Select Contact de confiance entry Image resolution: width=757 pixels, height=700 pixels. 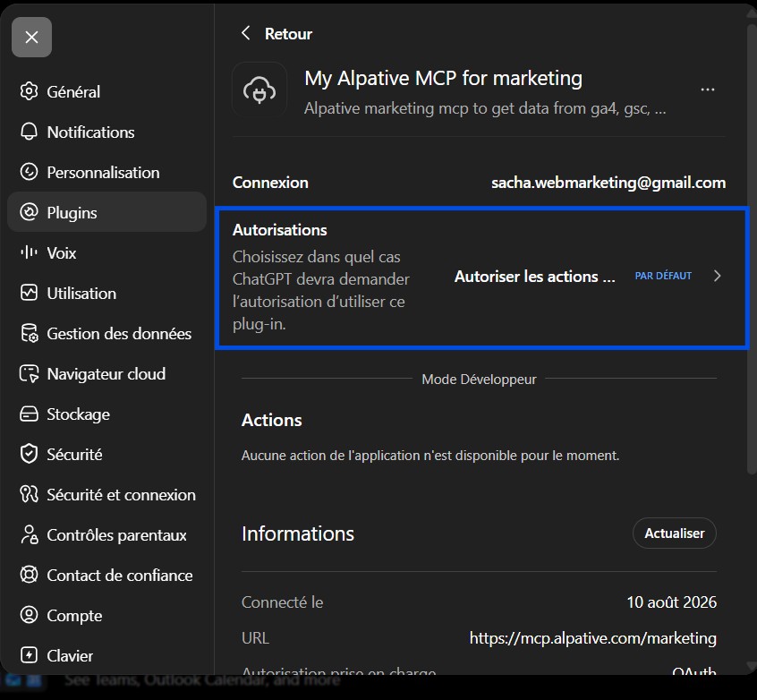[106, 576]
